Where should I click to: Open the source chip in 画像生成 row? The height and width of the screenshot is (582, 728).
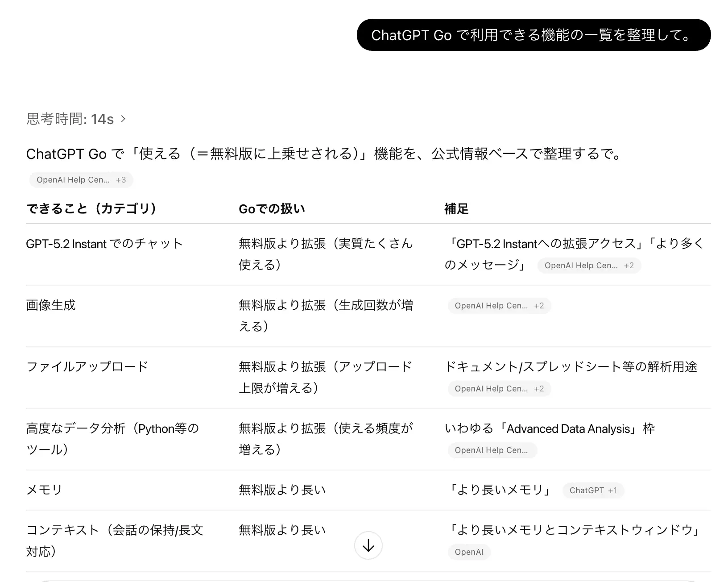point(499,306)
